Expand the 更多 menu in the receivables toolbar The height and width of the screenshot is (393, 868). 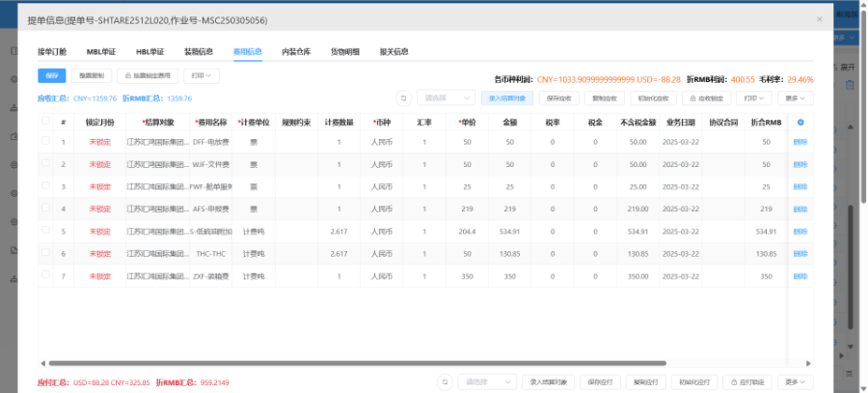tap(796, 98)
